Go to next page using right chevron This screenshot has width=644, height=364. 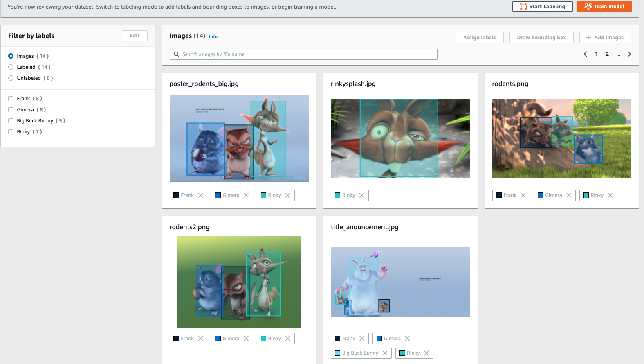629,54
